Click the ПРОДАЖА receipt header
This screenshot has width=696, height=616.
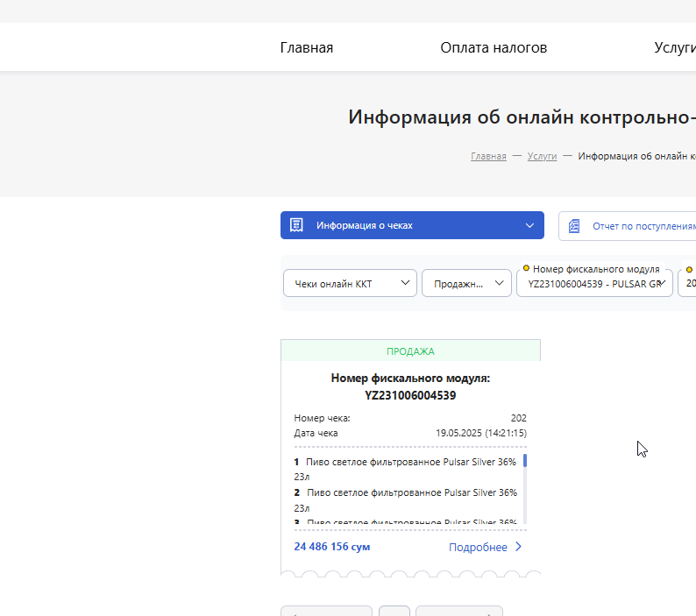410,350
